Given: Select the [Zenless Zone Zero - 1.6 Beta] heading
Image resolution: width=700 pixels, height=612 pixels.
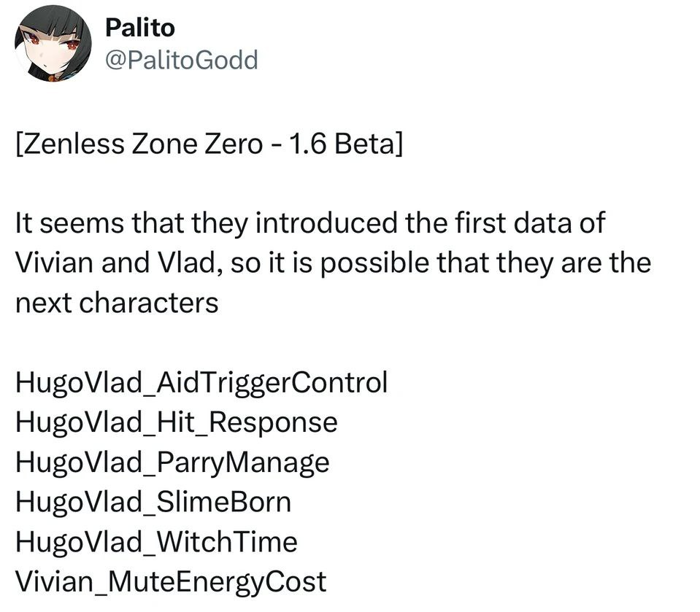Looking at the screenshot, I should 209,144.
